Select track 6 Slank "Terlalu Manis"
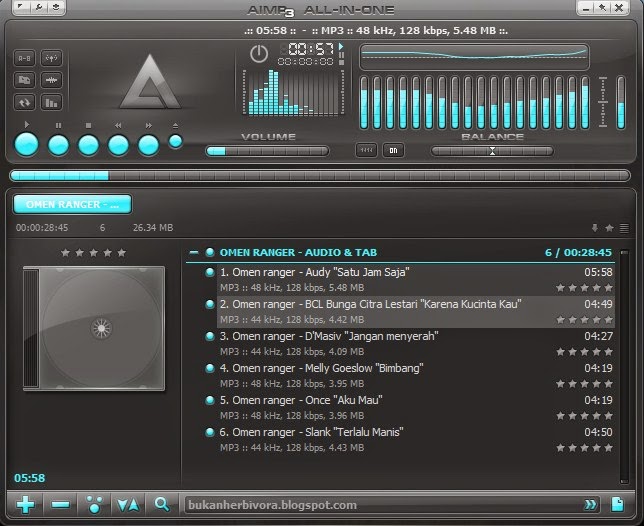Viewport: 644px width, 526px height. pyautogui.click(x=416, y=440)
